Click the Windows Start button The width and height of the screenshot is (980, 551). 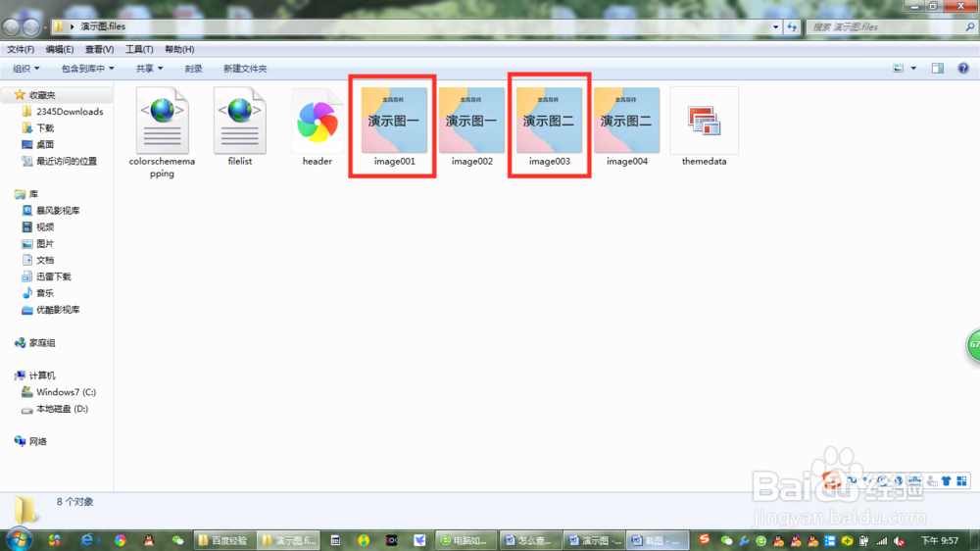click(x=19, y=540)
